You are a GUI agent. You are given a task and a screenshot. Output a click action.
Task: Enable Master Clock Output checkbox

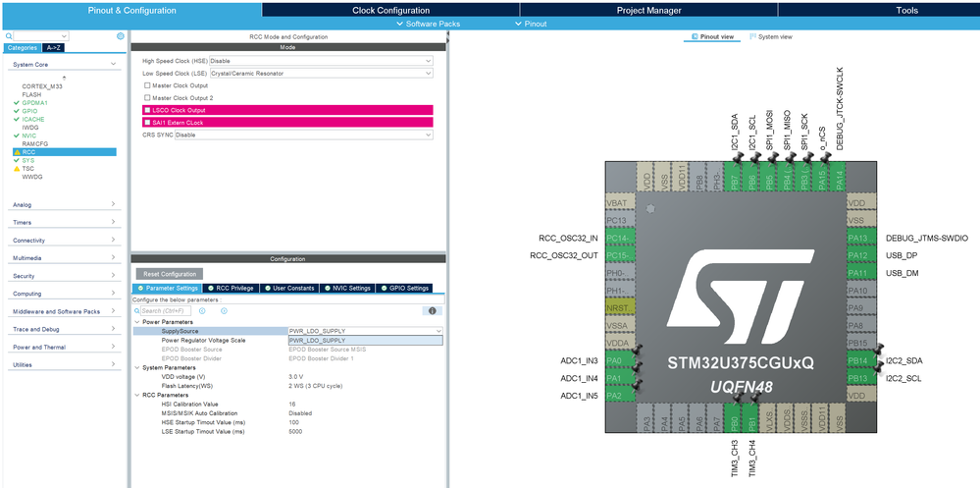147,85
